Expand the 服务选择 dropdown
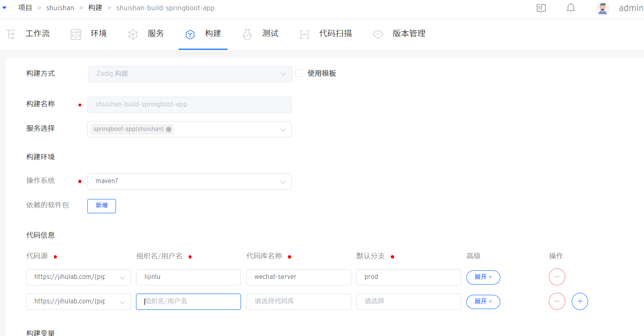The height and width of the screenshot is (336, 644). [189, 129]
